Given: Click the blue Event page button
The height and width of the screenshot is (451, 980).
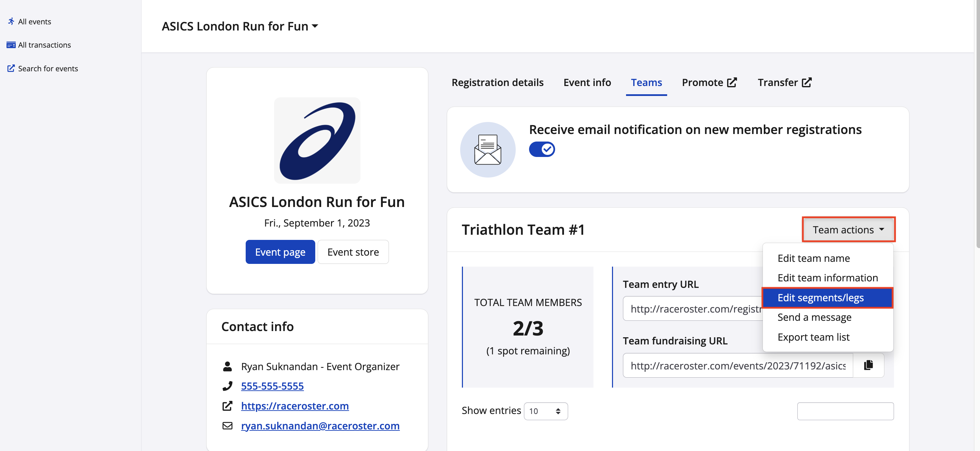Looking at the screenshot, I should pos(280,252).
